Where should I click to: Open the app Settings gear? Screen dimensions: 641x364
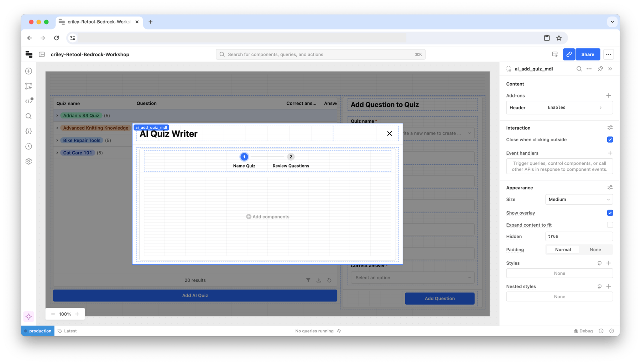29,162
